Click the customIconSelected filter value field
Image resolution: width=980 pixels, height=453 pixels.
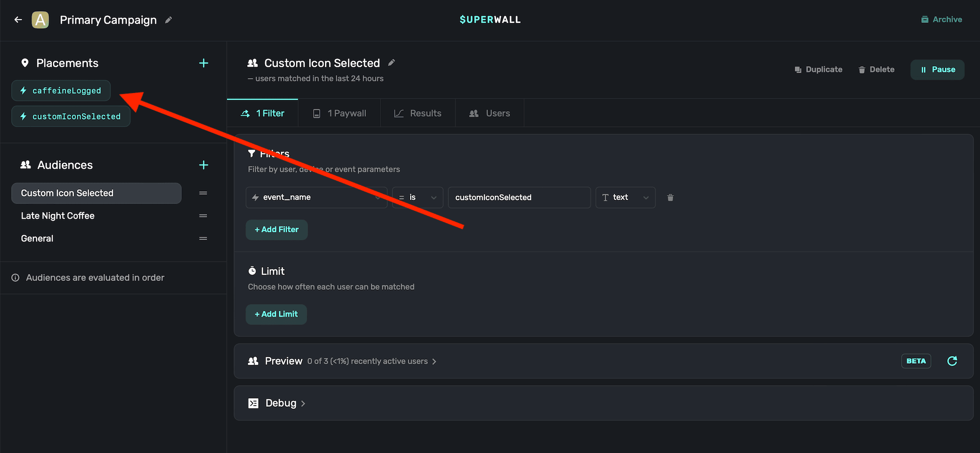[x=518, y=198]
